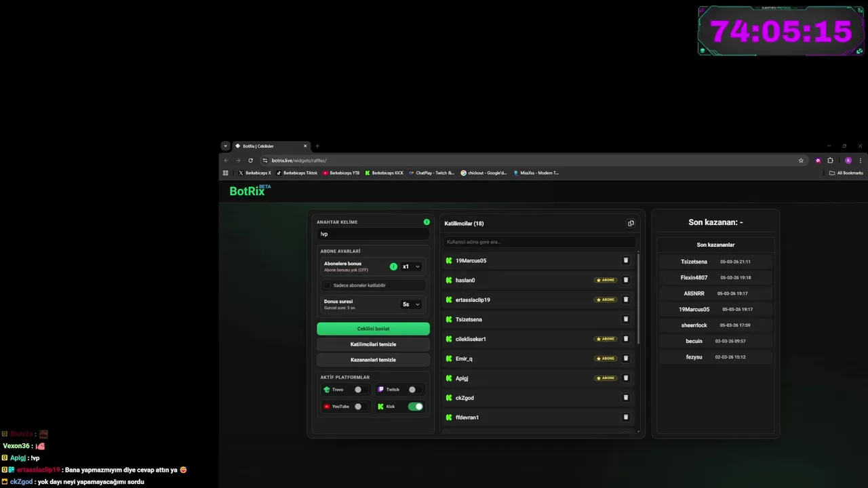Copy participants list with copy icon

(631, 224)
